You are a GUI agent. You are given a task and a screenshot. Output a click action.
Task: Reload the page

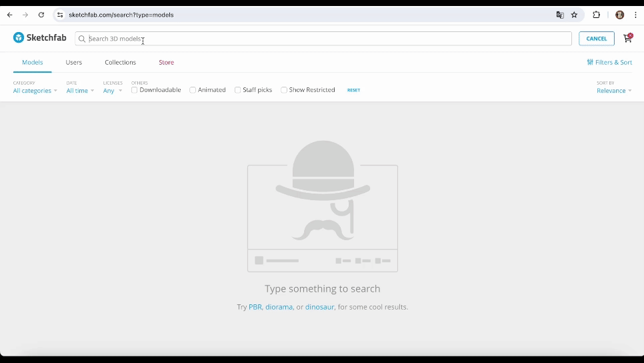click(41, 15)
